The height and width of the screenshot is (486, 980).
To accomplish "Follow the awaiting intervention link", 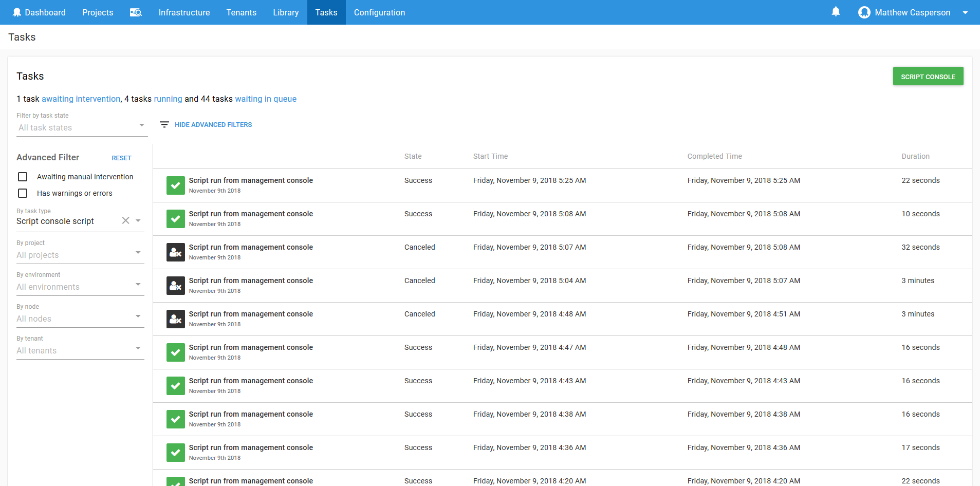I will point(81,99).
